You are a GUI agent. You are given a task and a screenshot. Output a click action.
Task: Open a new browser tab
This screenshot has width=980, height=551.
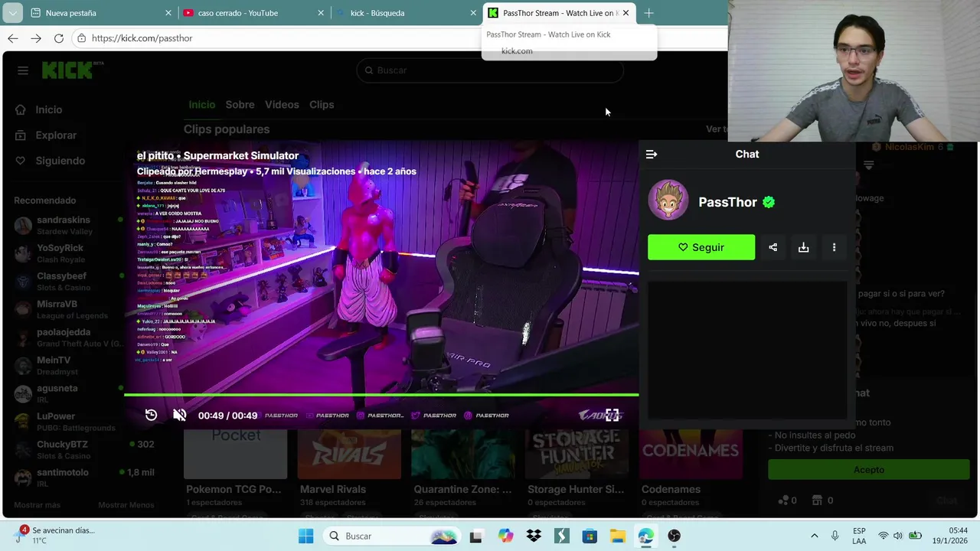(648, 13)
